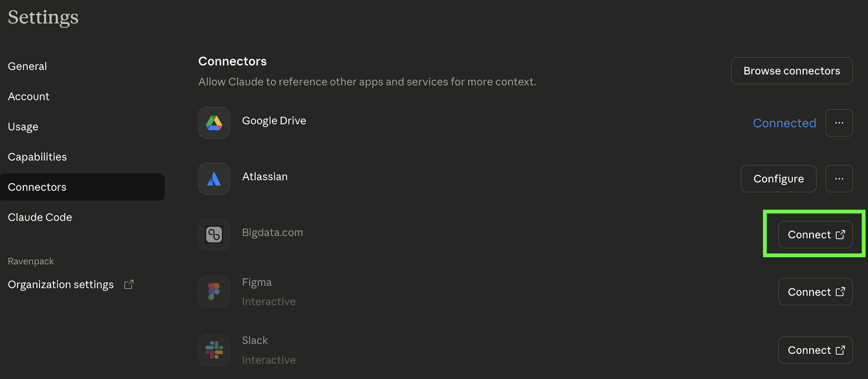This screenshot has height=379, width=868.
Task: Select Connectors in the sidebar
Action: 37,187
